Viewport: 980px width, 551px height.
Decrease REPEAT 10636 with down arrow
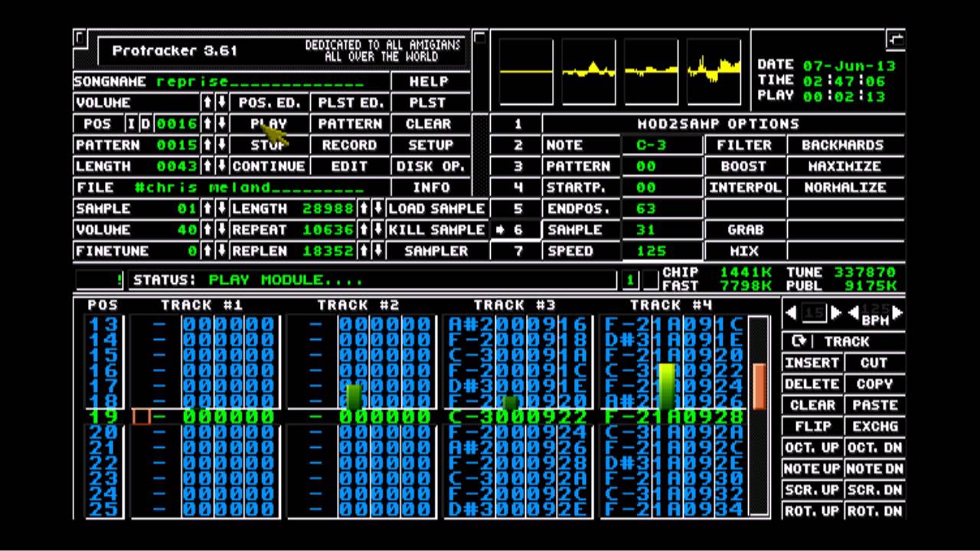click(377, 230)
